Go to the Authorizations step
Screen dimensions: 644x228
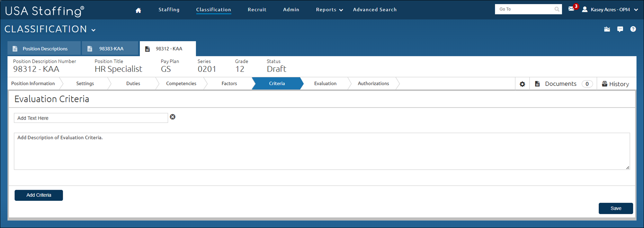tap(373, 83)
